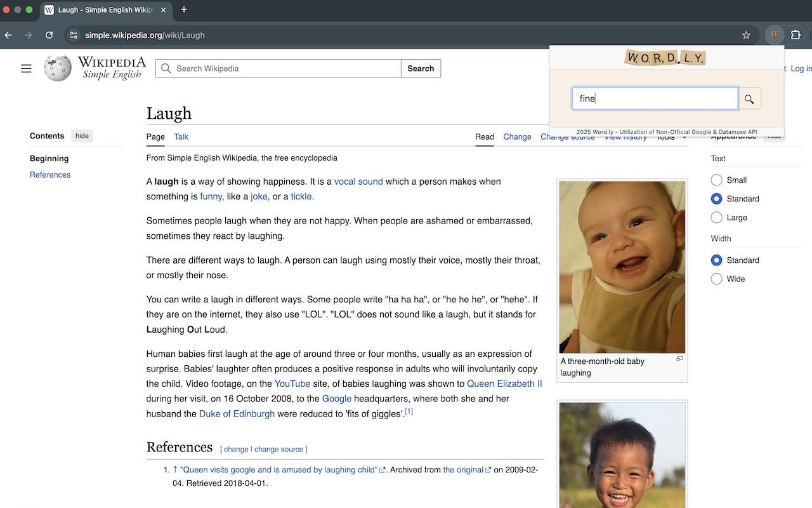Reload the page
Screen dimensions: 812x508
tap(49, 35)
